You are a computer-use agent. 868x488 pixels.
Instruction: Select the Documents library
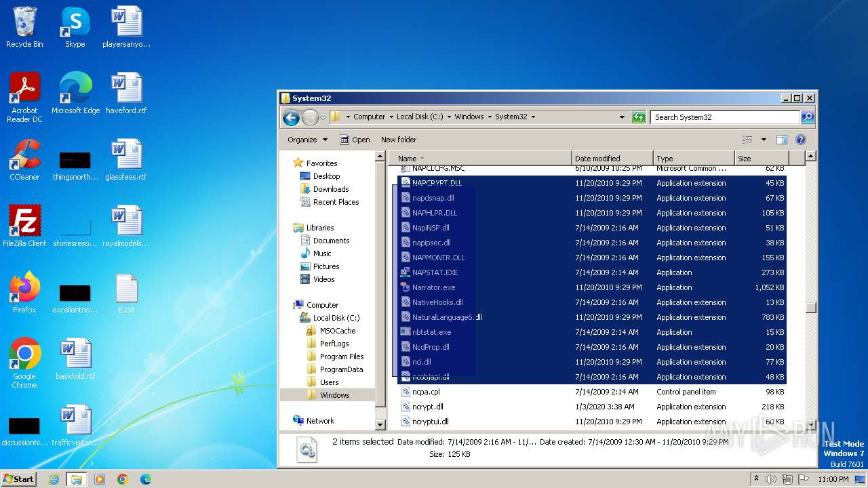(331, 241)
